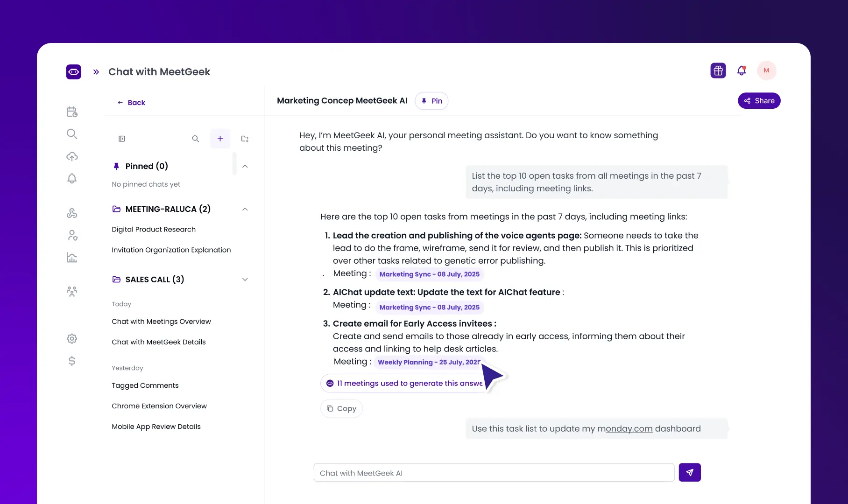Image resolution: width=848 pixels, height=504 pixels.
Task: Click the Chat with MeetGeek AI input
Action: click(494, 473)
